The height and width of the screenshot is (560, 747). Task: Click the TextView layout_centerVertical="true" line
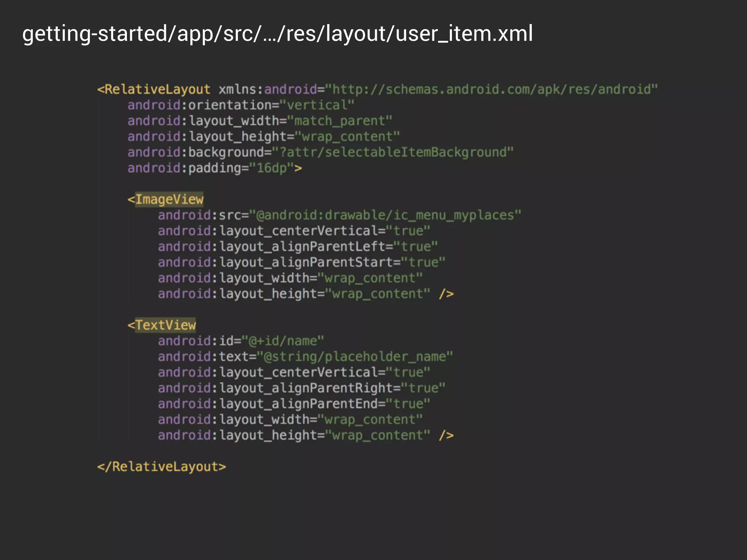pos(294,372)
